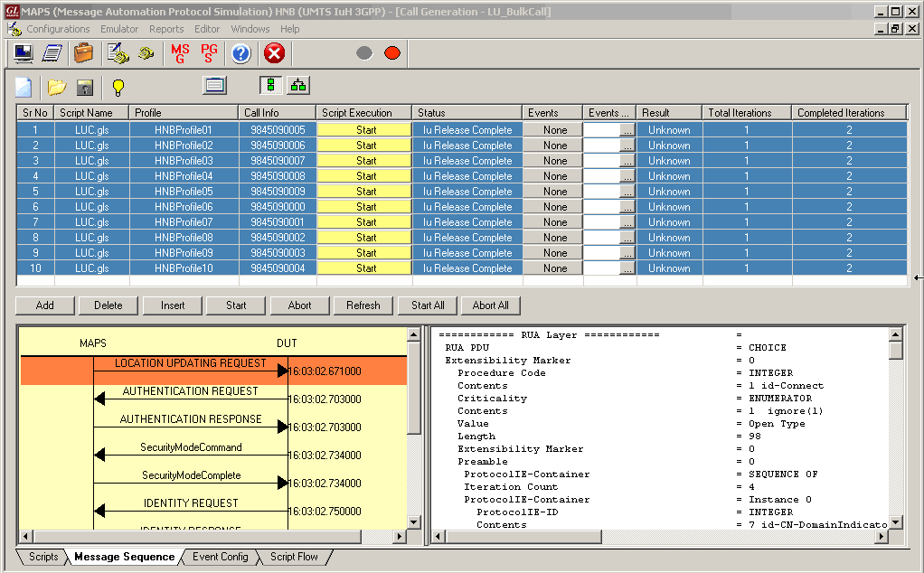Switch to the Event Config tab
This screenshot has height=573, width=924.
220,557
